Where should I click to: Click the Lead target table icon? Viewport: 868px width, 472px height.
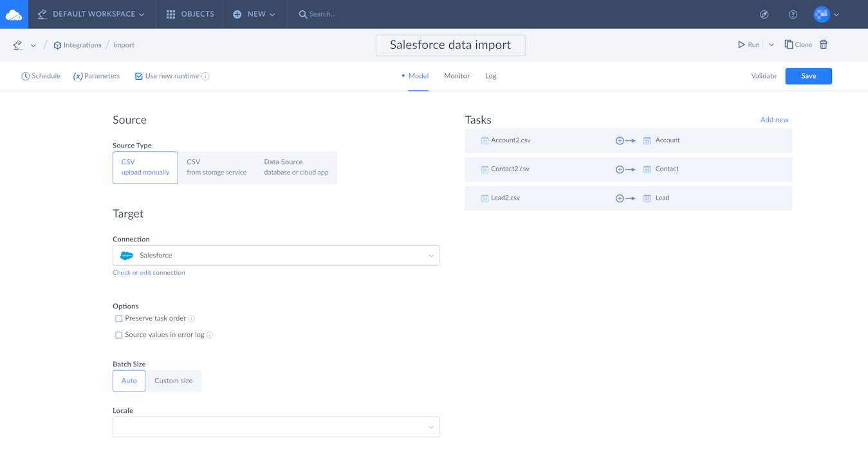pos(647,198)
